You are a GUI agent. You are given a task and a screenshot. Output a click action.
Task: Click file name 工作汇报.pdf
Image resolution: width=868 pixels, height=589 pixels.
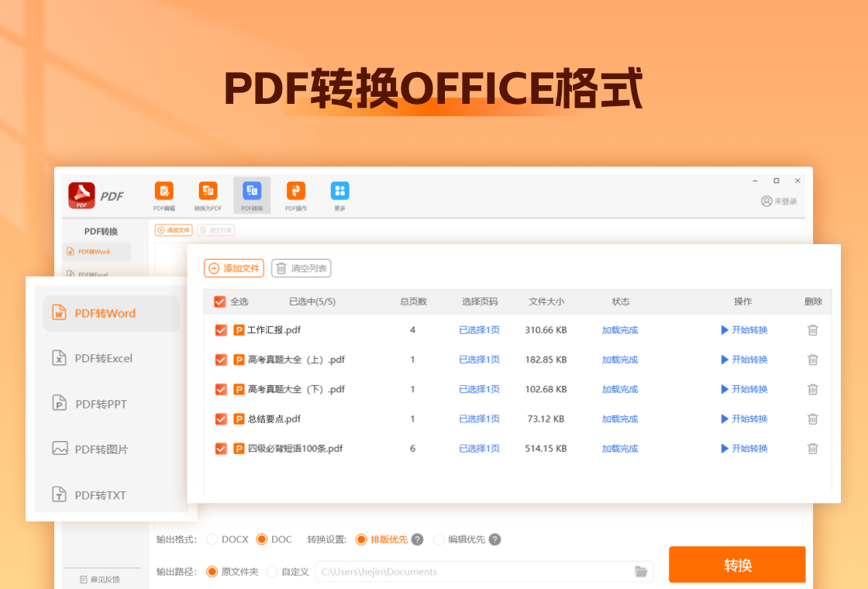[274, 330]
